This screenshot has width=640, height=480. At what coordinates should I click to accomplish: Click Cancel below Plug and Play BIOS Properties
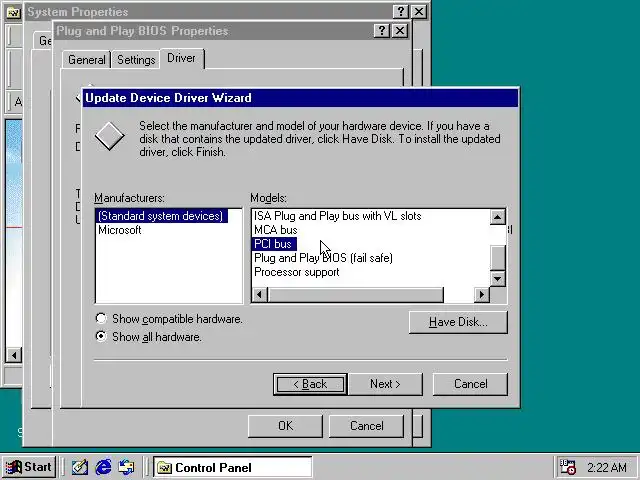(367, 426)
